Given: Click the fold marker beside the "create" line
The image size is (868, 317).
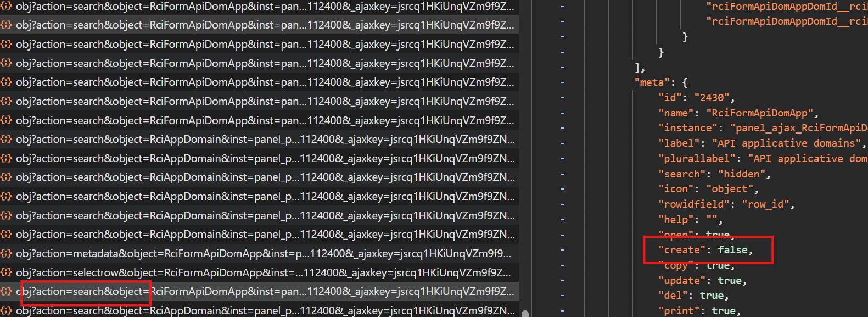Looking at the screenshot, I should [x=563, y=250].
